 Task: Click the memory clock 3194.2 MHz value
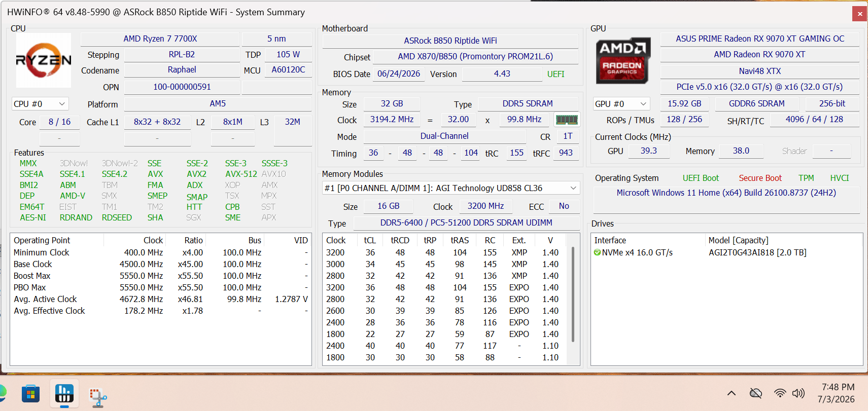pos(392,120)
